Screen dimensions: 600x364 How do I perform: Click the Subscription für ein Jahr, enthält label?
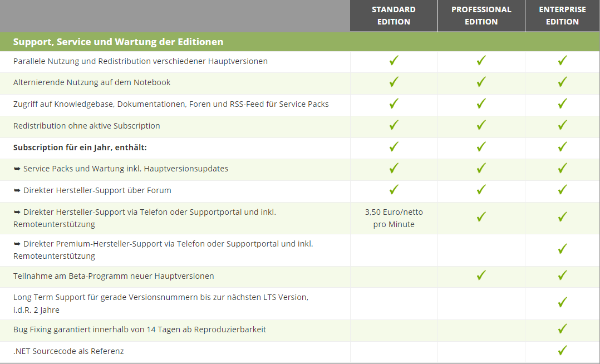coord(80,147)
